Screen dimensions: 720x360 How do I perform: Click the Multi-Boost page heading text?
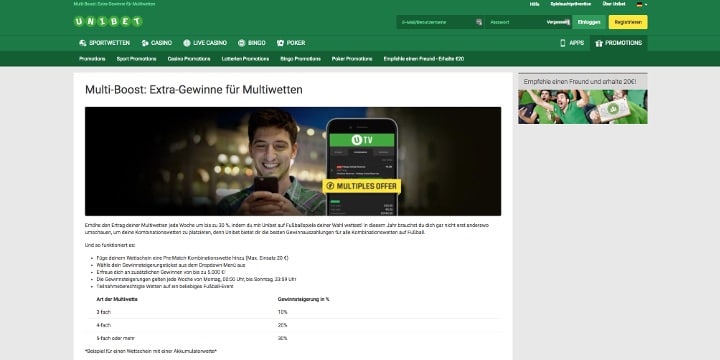tap(193, 90)
